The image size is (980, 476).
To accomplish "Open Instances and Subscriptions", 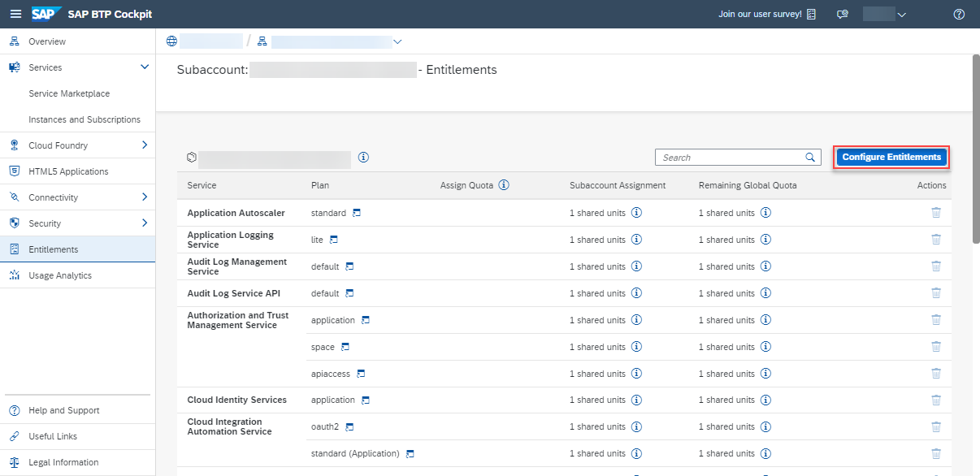I will click(x=85, y=119).
